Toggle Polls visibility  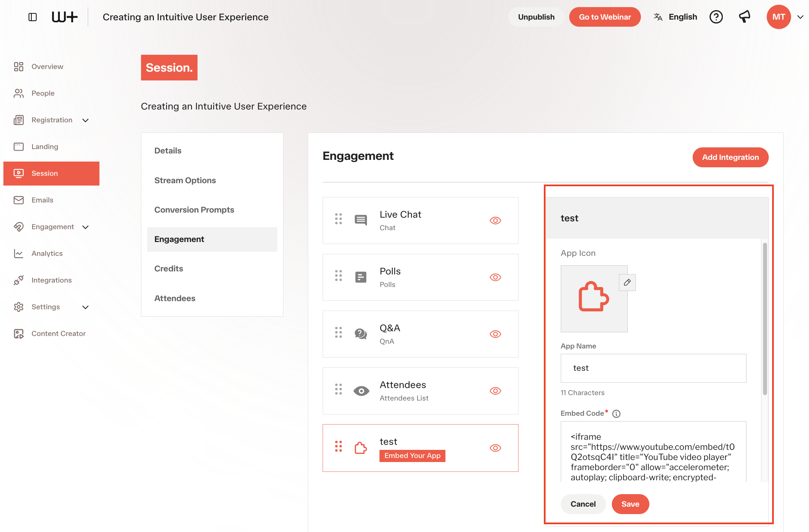click(495, 277)
